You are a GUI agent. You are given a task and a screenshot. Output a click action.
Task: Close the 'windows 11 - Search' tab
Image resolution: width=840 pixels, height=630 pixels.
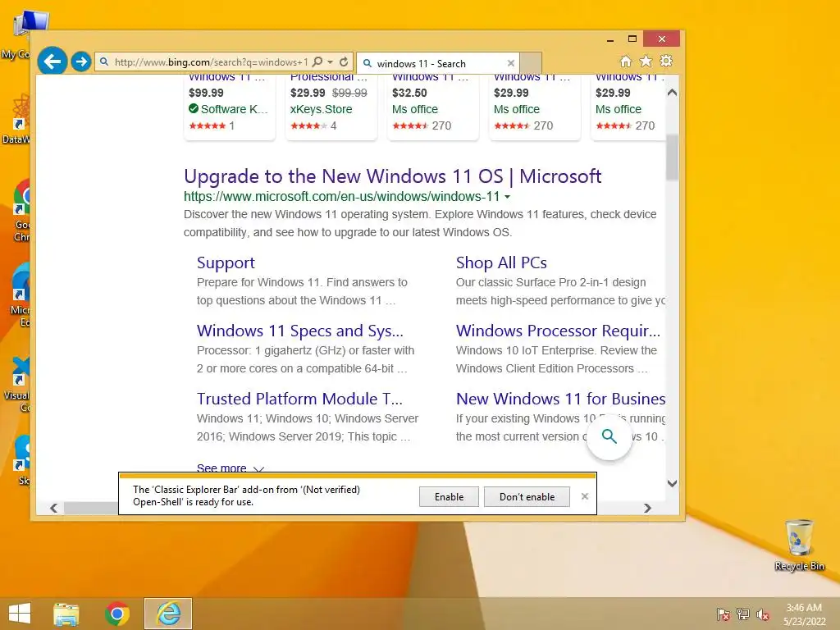[510, 63]
